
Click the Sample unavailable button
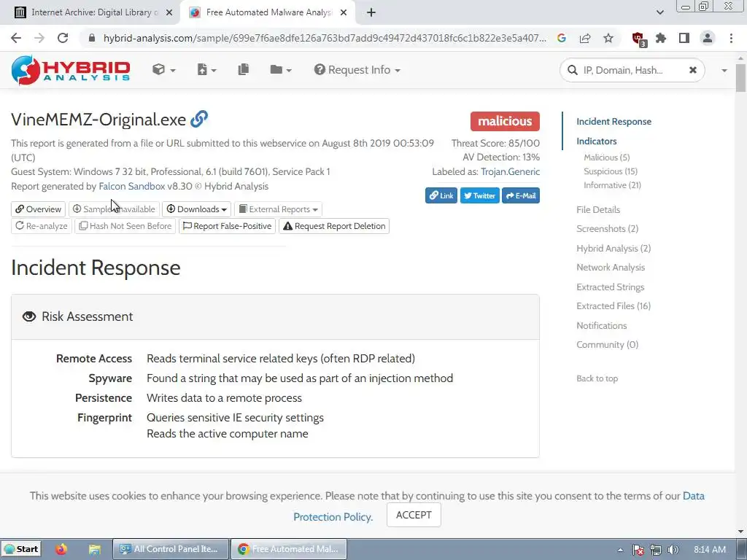tap(114, 209)
